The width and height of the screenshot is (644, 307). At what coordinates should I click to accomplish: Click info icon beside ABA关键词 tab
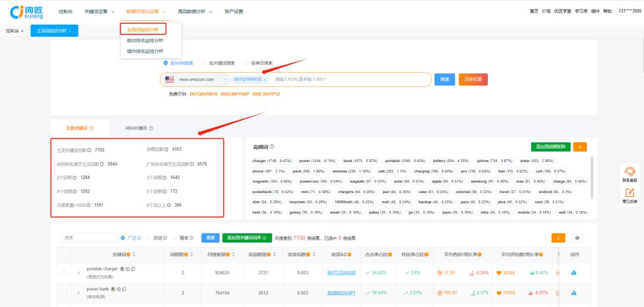click(151, 128)
